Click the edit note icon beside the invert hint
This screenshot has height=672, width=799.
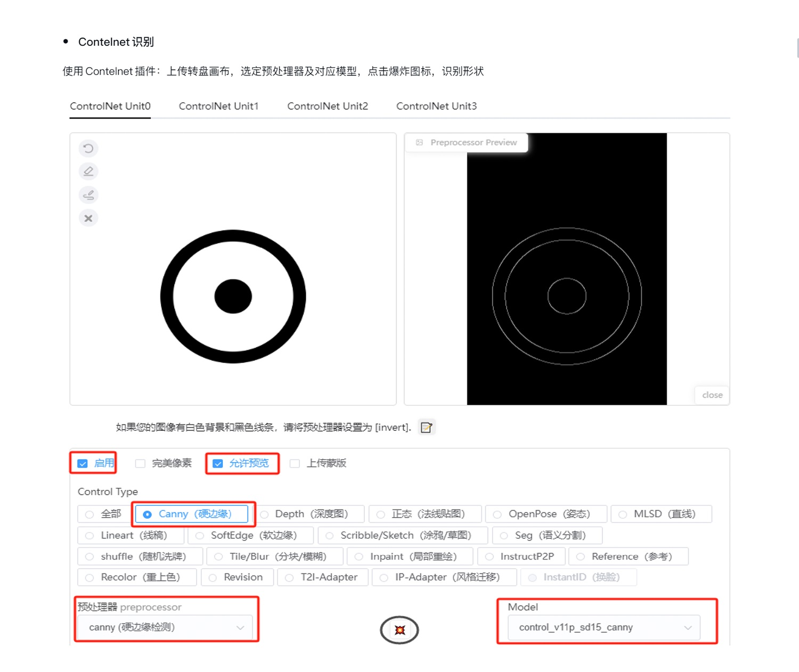click(x=426, y=427)
